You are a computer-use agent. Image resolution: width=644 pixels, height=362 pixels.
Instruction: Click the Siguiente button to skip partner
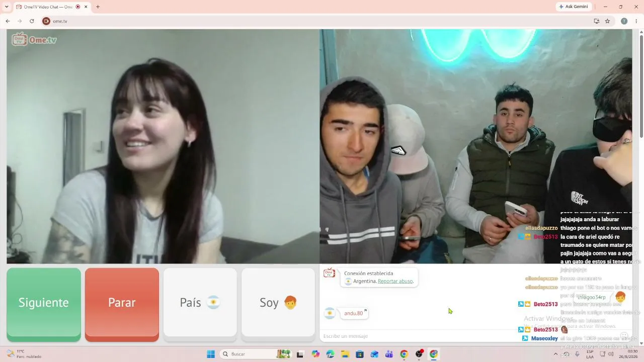[x=44, y=304]
